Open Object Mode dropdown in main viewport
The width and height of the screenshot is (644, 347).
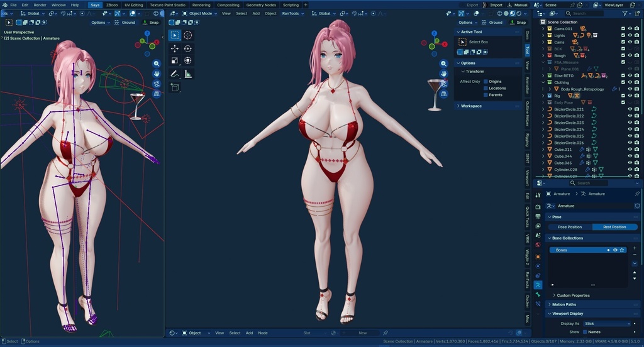pos(199,14)
